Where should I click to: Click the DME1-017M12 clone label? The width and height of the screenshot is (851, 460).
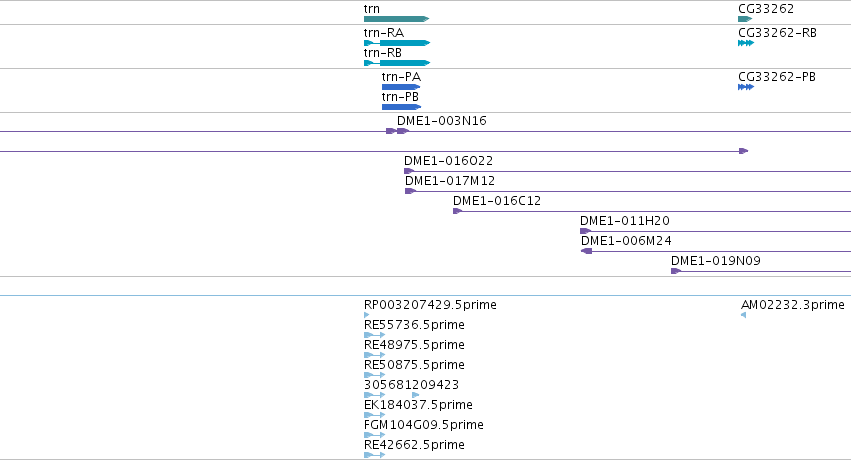450,181
